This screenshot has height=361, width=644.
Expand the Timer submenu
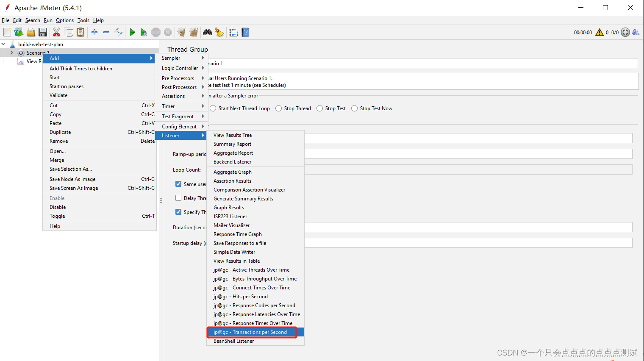(182, 106)
